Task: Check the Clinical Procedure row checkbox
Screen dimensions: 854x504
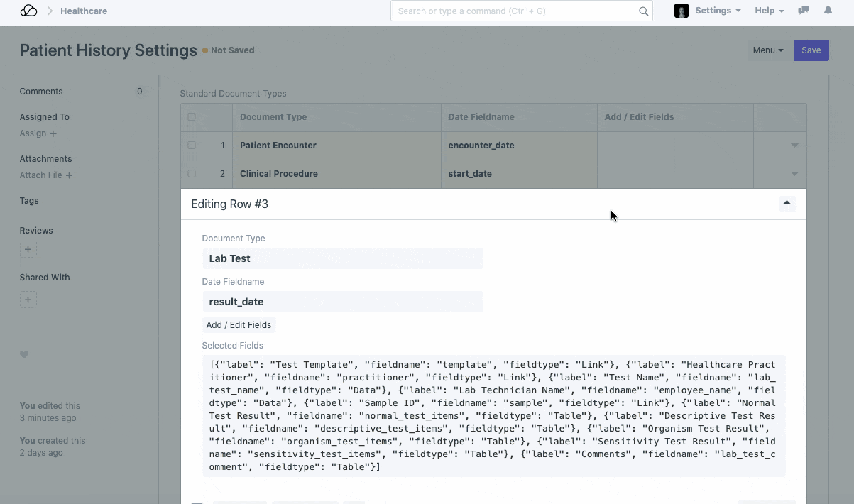Action: (192, 174)
